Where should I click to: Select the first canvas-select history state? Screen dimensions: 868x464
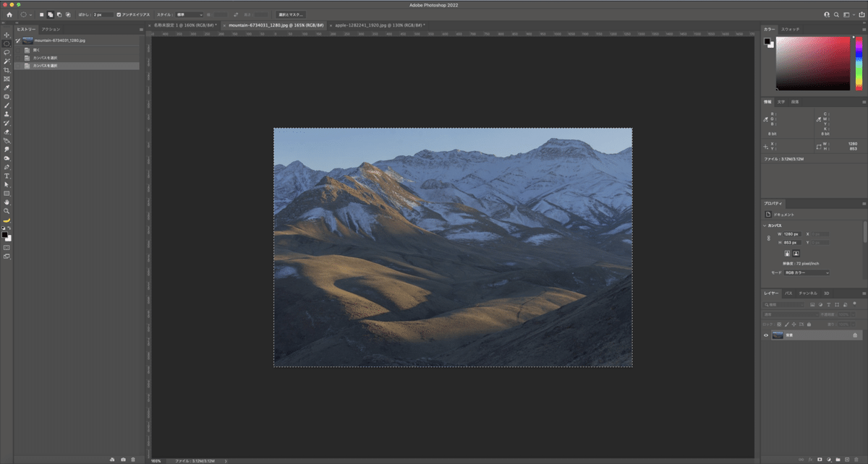(x=77, y=58)
